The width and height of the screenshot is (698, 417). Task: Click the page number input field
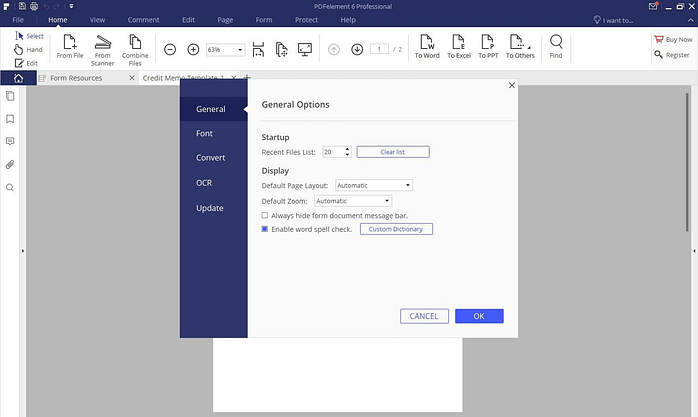click(x=379, y=49)
